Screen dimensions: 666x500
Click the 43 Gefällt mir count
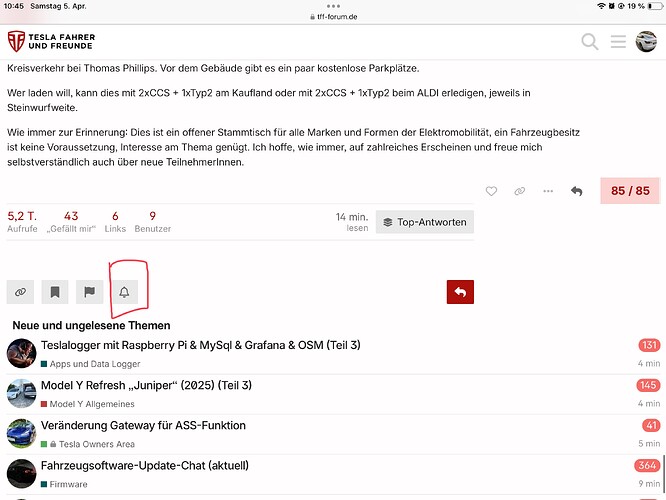[x=71, y=222]
